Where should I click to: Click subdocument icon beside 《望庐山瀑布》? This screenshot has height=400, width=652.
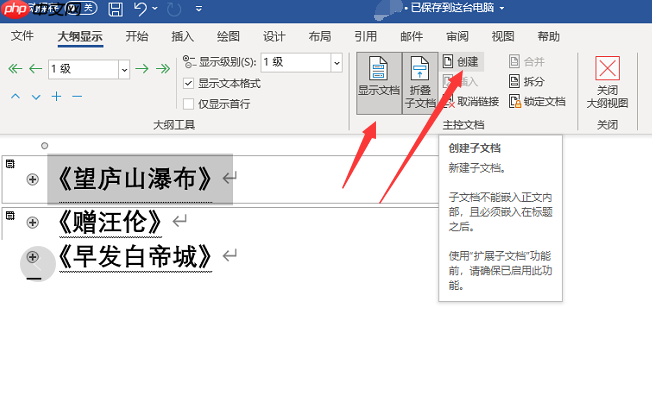click(10, 164)
